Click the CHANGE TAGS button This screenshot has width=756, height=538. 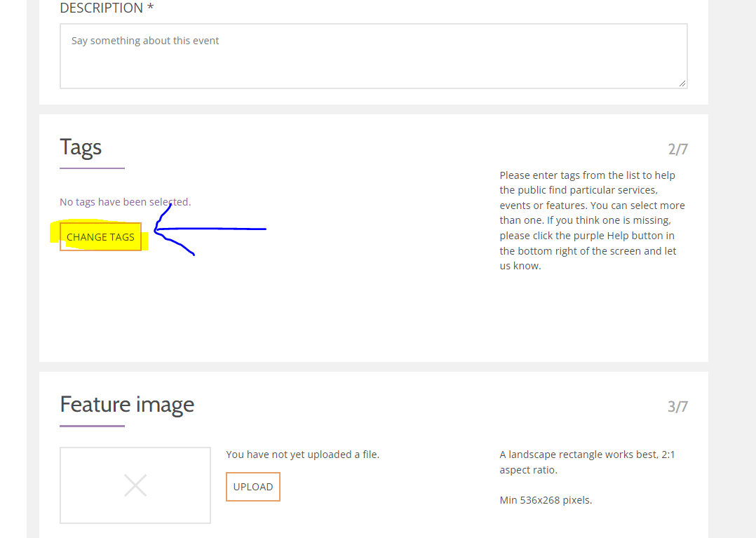coord(101,236)
